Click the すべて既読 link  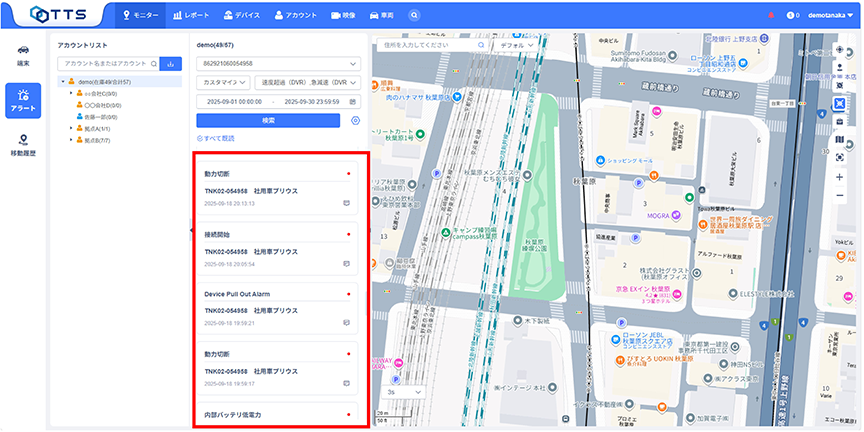[x=215, y=138]
